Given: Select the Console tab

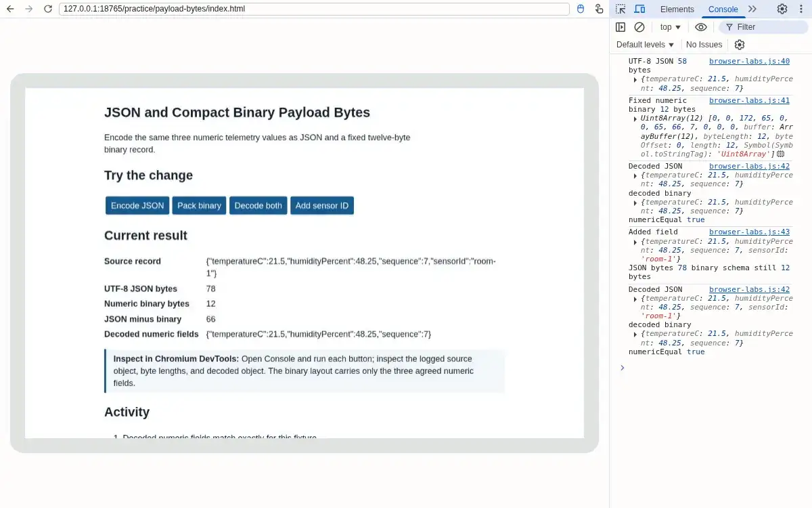Looking at the screenshot, I should coord(723,9).
